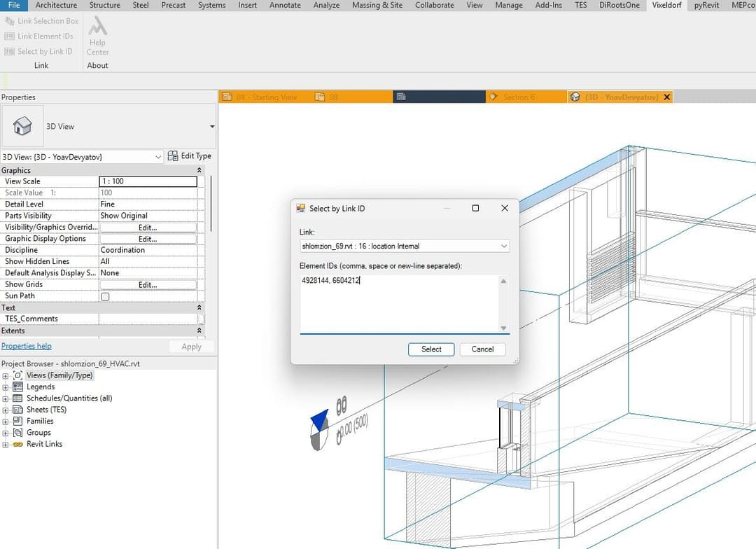The width and height of the screenshot is (756, 549).
Task: Select the Families icon in Project Browser
Action: (17, 421)
